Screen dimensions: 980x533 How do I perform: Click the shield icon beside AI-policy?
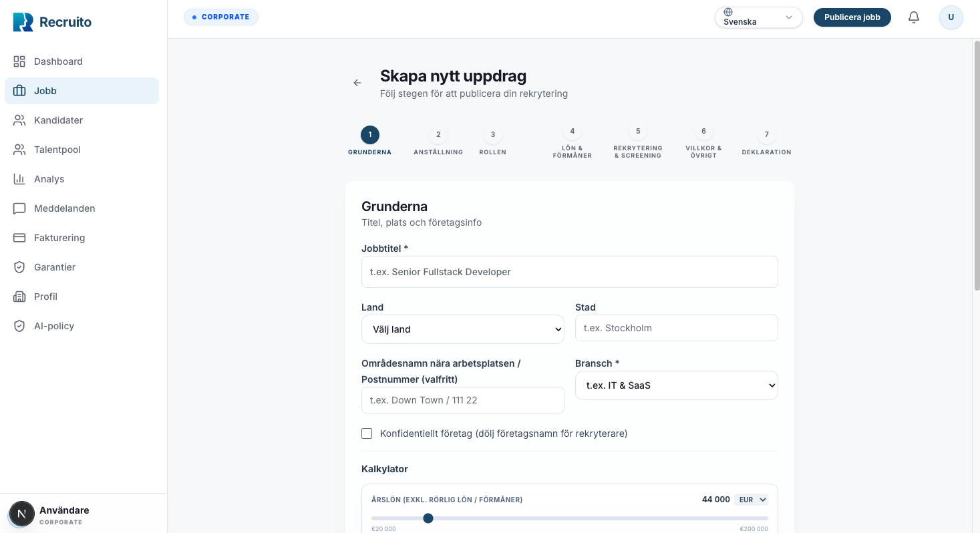click(x=19, y=326)
